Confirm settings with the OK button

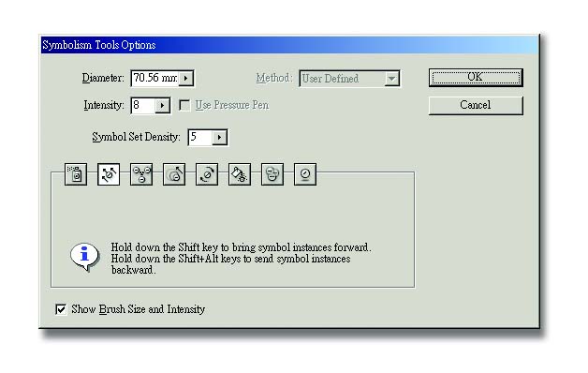(476, 77)
